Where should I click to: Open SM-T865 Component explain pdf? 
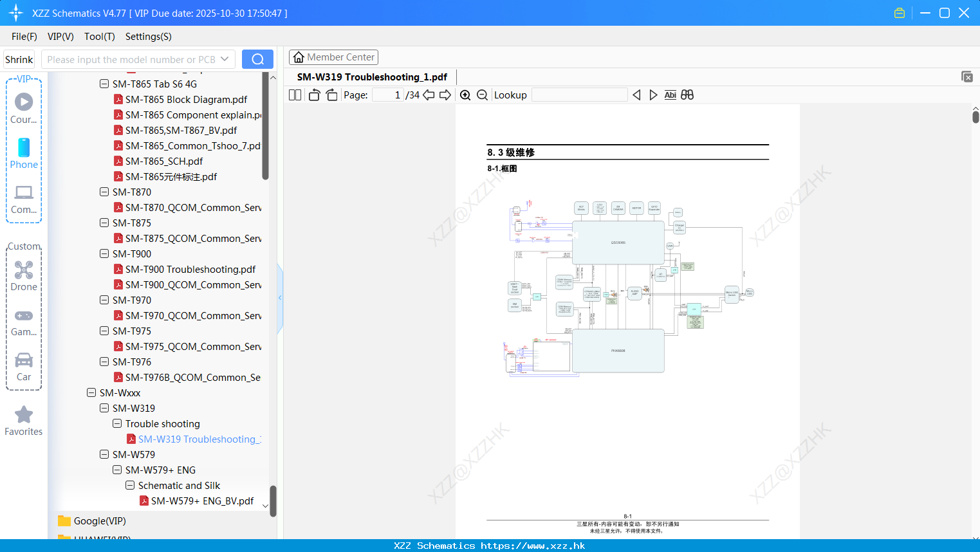click(x=193, y=115)
